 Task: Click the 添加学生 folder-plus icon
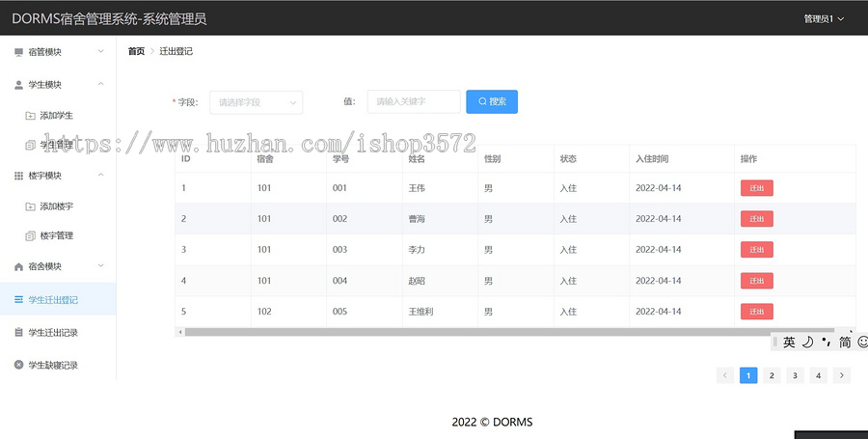pos(31,116)
